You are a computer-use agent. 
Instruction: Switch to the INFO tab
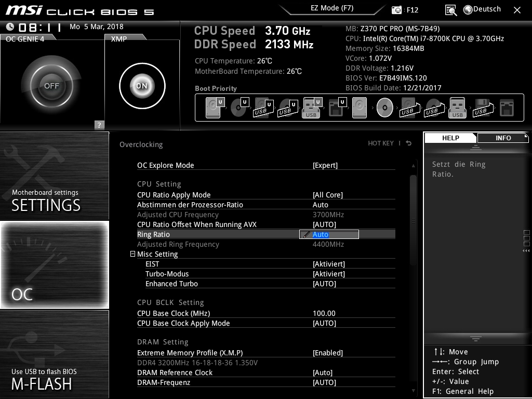tap(503, 138)
